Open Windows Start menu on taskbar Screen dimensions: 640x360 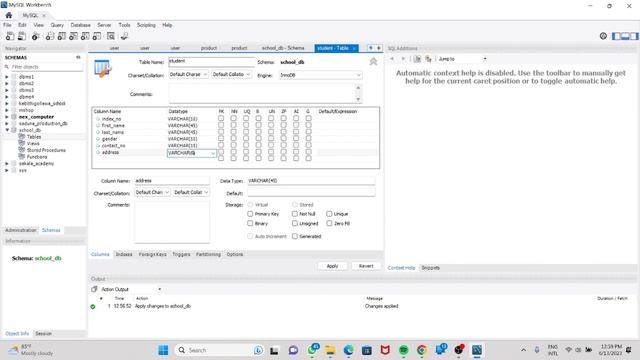(163, 350)
